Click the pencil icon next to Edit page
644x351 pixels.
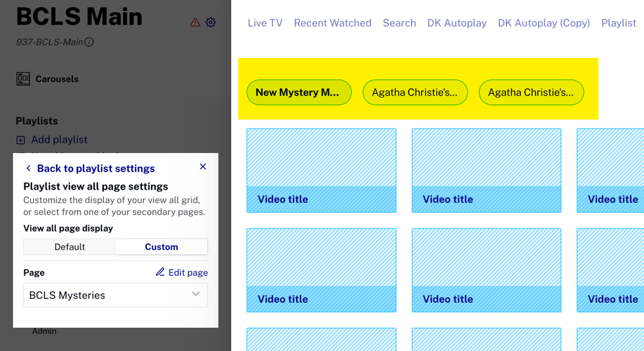pos(160,272)
